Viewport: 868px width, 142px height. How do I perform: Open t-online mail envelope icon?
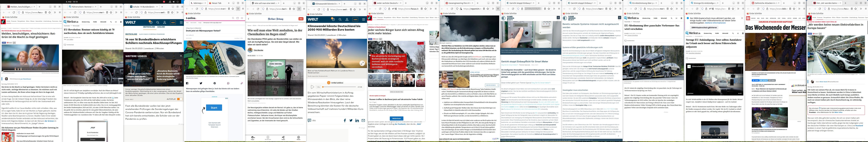(x=237, y=18)
